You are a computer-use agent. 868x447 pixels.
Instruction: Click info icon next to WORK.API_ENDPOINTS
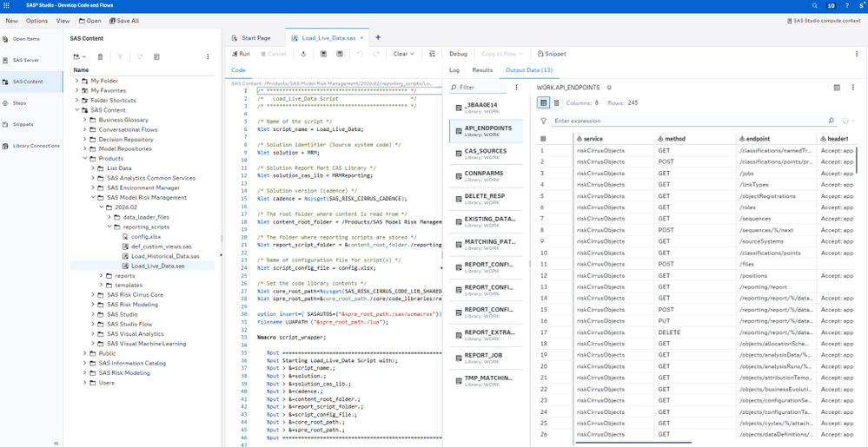[x=609, y=88]
